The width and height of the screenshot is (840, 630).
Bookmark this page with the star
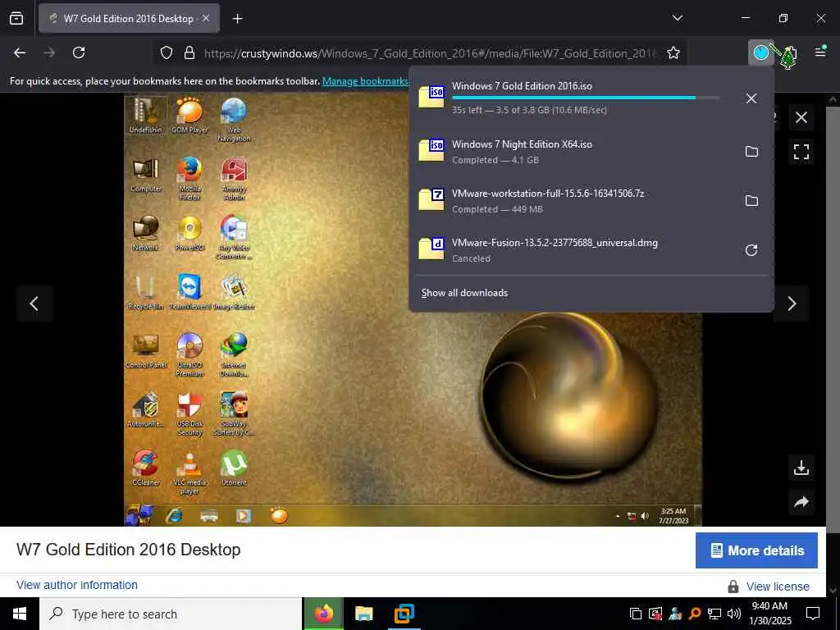673,53
